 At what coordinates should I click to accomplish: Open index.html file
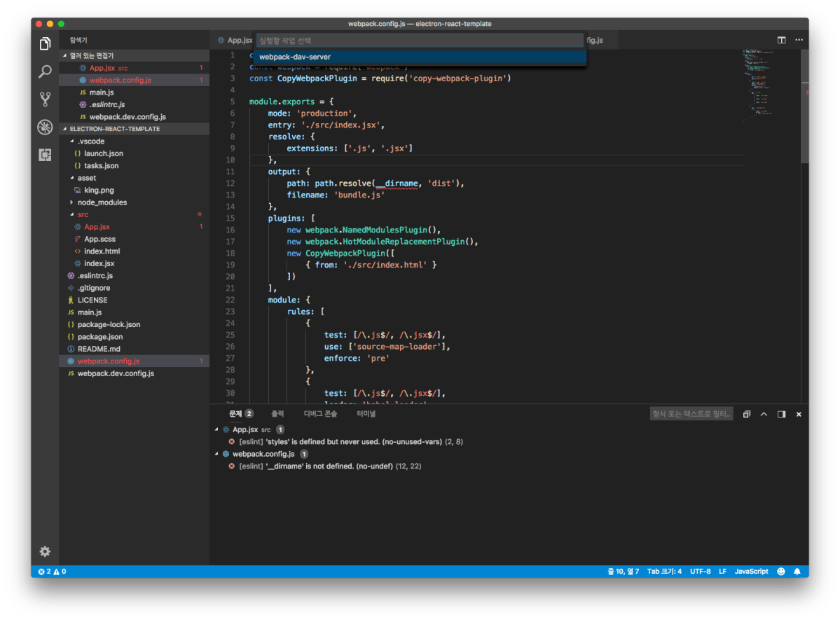tap(134, 251)
